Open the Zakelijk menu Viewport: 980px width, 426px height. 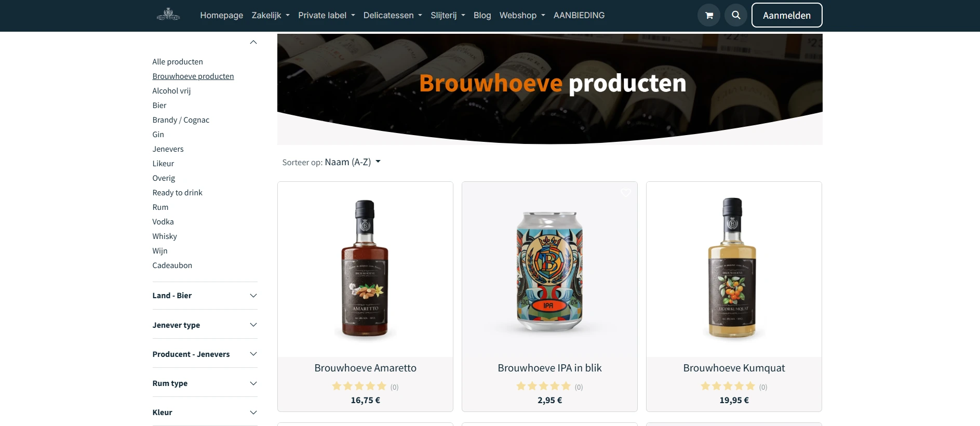point(271,15)
